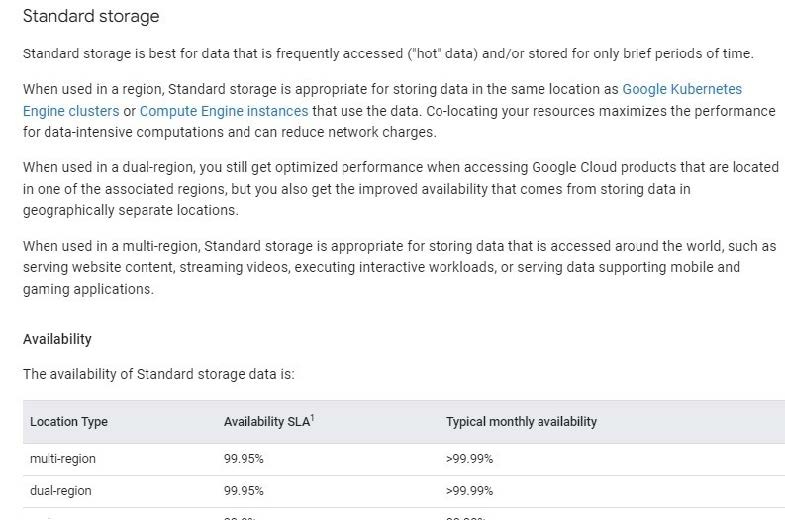
Task: Click the Availability SLA column header
Action: pyautogui.click(x=267, y=421)
